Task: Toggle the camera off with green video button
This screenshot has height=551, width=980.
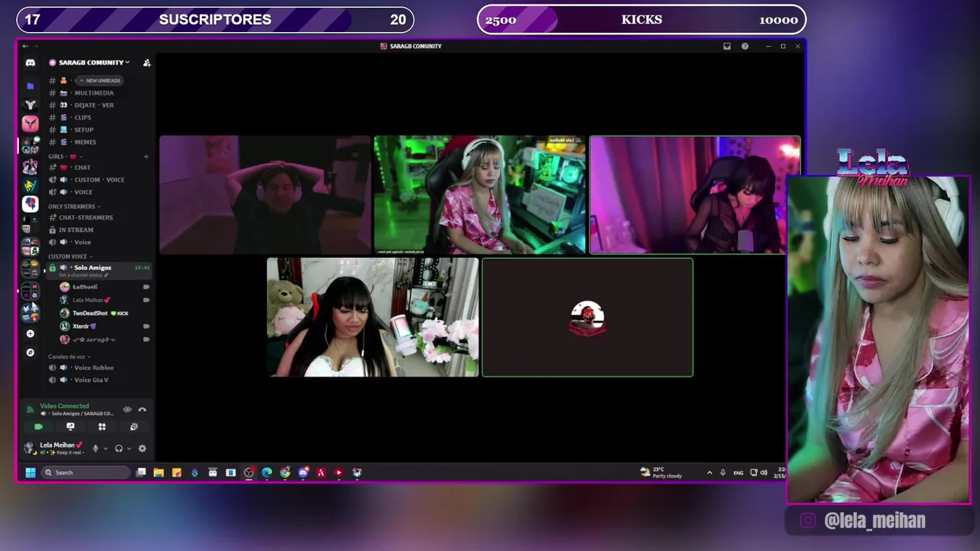Action: click(x=38, y=426)
